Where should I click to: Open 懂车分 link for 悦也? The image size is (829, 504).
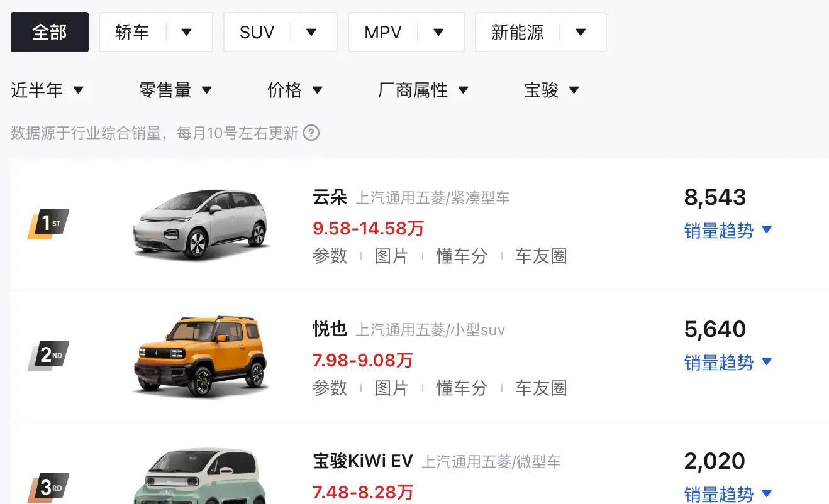462,388
